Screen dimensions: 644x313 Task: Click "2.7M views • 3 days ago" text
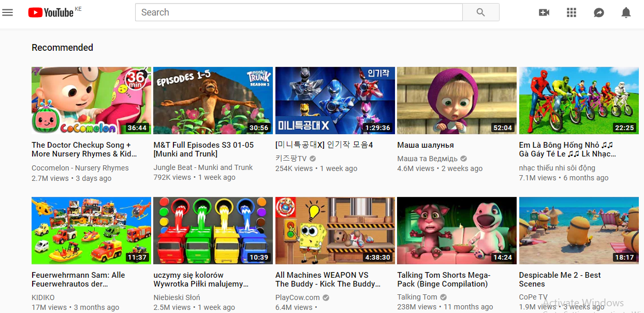click(x=71, y=178)
